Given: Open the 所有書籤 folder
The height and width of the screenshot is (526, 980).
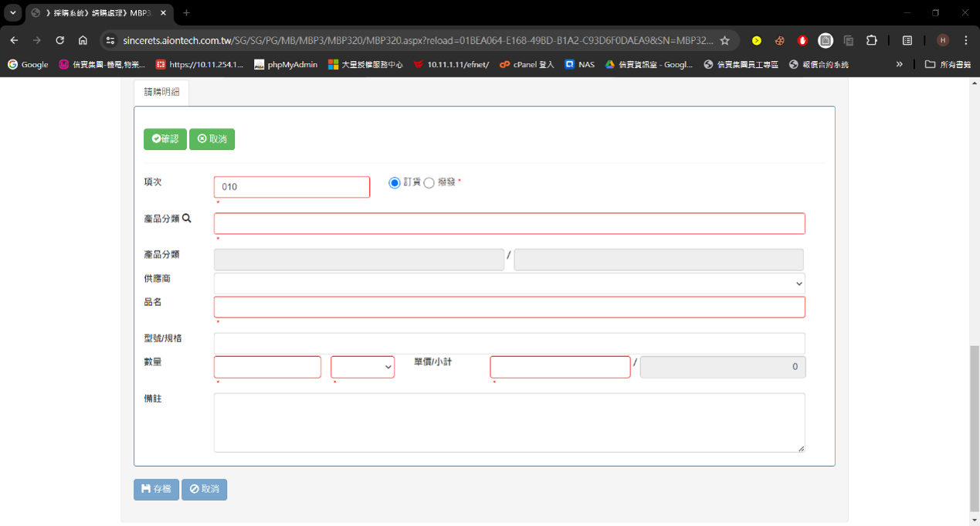Looking at the screenshot, I should tap(948, 64).
